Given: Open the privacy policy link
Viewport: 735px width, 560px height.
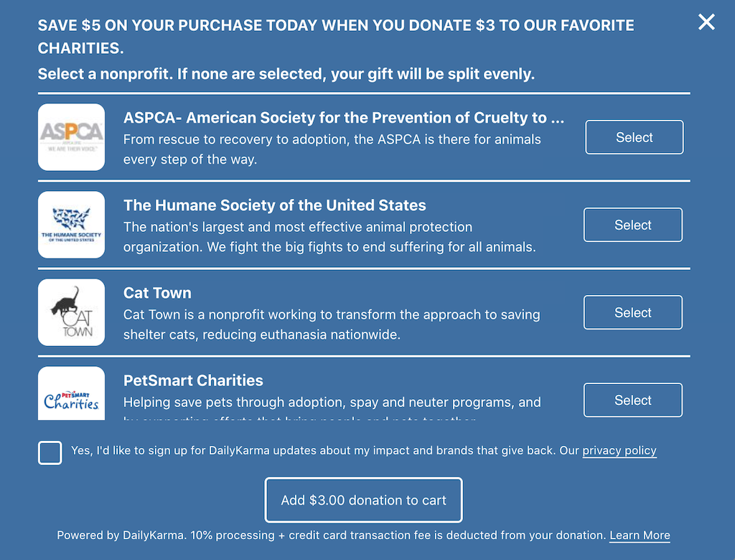Looking at the screenshot, I should click(619, 451).
